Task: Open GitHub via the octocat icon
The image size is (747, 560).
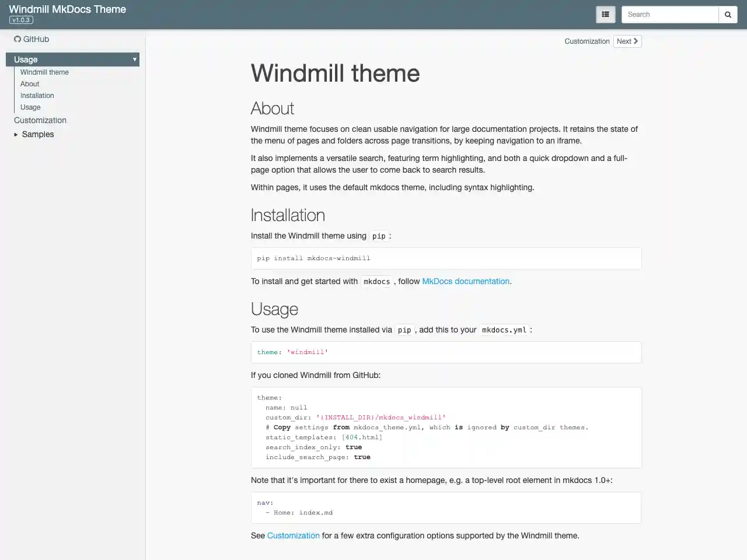Action: tap(18, 39)
